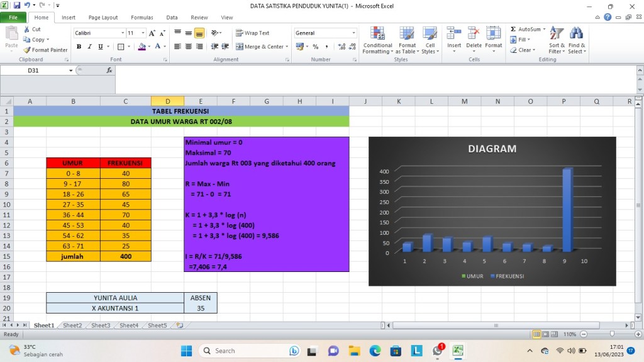This screenshot has height=362, width=644.
Task: Click the Format Painter brush icon
Action: coord(27,50)
